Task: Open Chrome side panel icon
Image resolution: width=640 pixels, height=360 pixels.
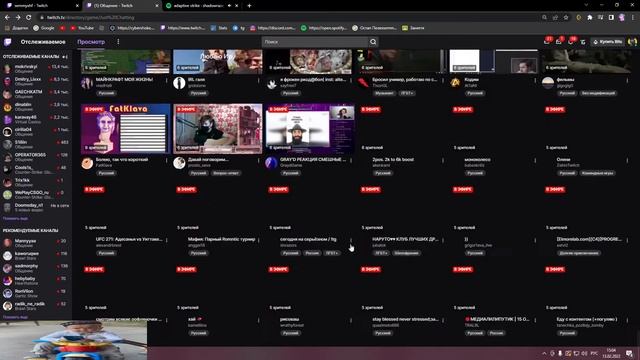Action: point(611,18)
